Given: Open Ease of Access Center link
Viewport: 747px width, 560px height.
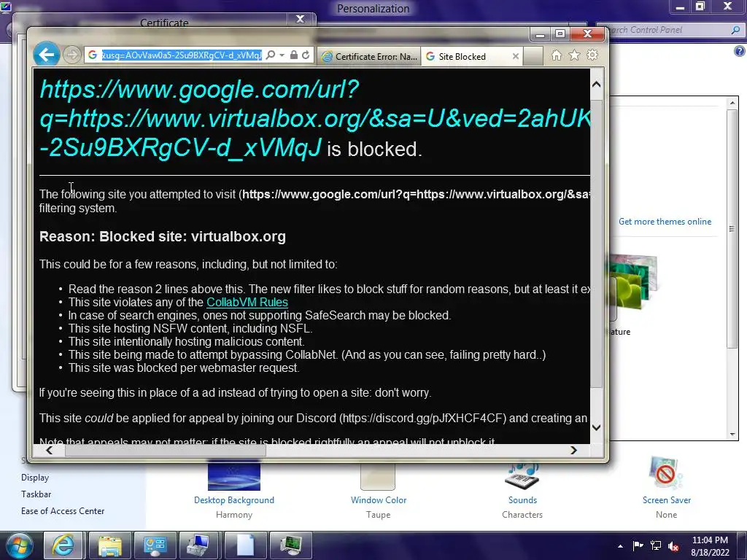Looking at the screenshot, I should tap(63, 511).
